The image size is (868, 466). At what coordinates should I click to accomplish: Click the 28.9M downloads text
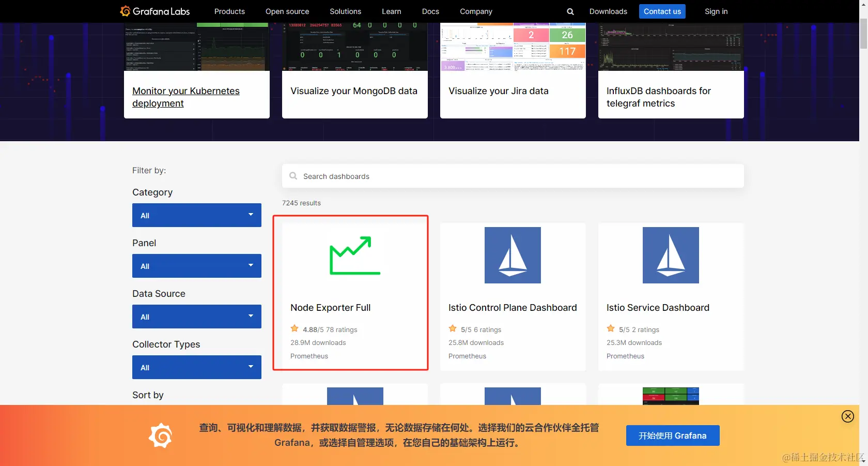tap(318, 342)
